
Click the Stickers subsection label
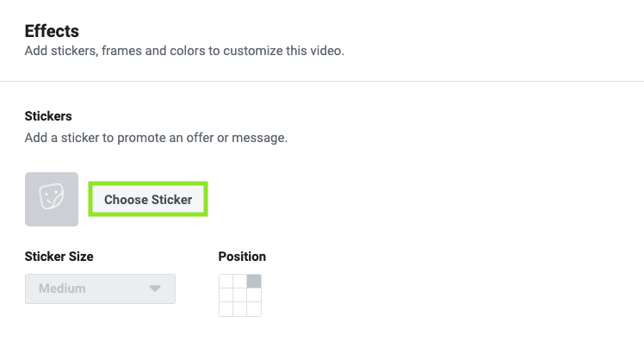coord(48,116)
